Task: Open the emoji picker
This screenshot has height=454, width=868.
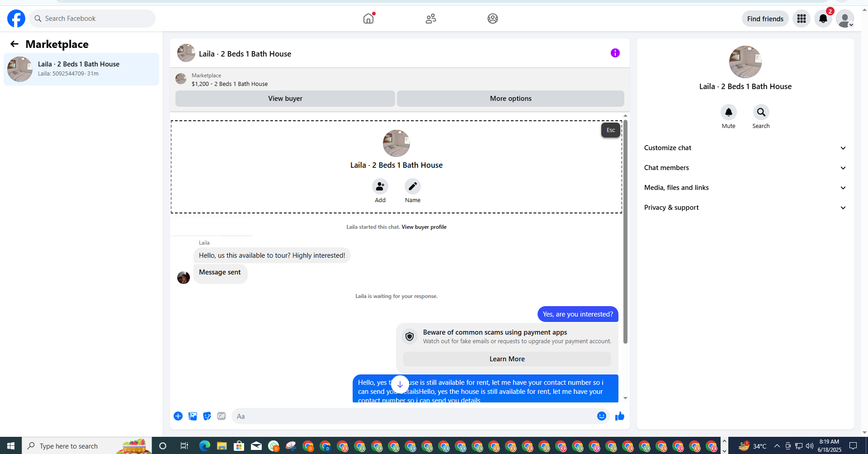Action: click(x=602, y=416)
